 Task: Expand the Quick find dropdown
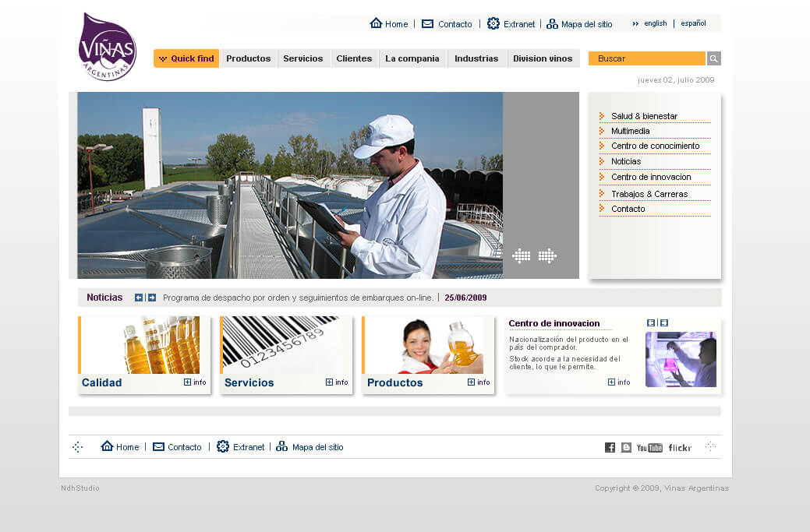(186, 58)
